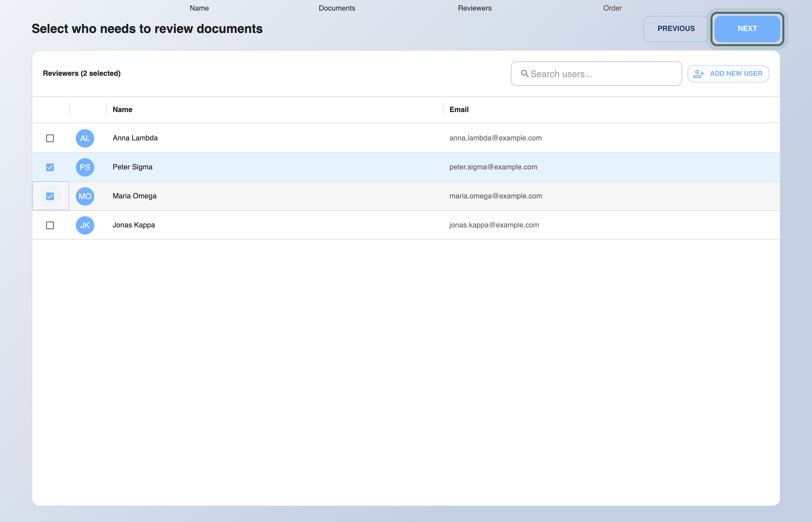Click the JK avatar icon
This screenshot has height=522, width=812.
(85, 225)
